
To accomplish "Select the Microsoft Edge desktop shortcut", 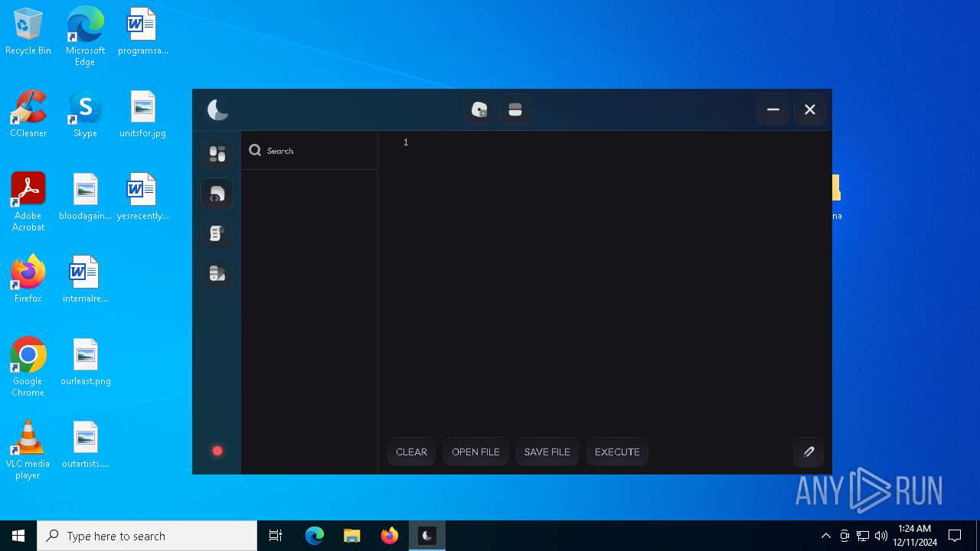I will point(85,36).
